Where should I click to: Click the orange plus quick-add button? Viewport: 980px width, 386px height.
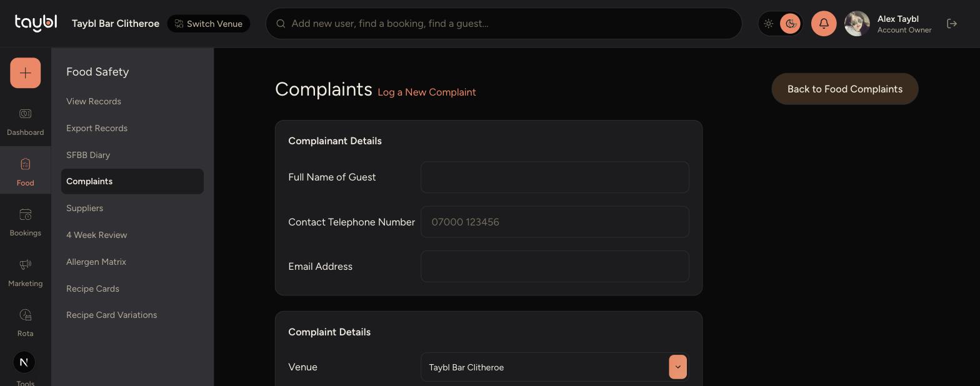coord(25,73)
